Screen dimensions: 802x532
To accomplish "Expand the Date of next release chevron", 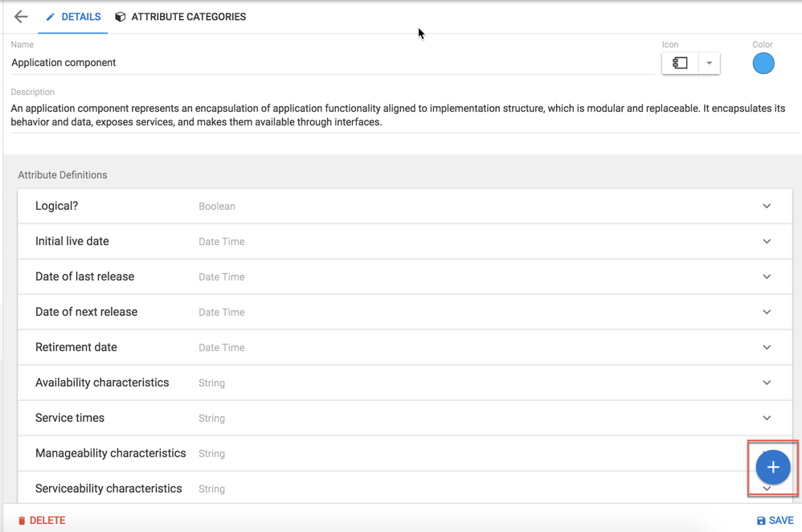I will [767, 313].
